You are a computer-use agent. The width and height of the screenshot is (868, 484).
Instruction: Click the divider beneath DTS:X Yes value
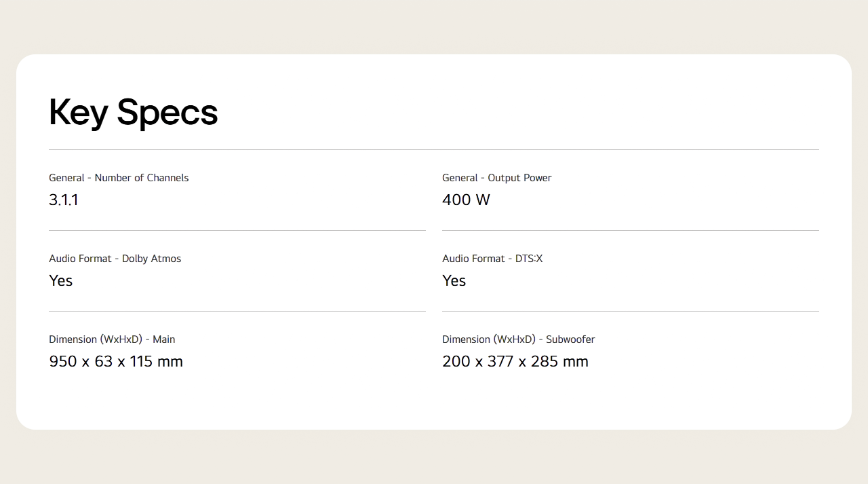coord(631,311)
